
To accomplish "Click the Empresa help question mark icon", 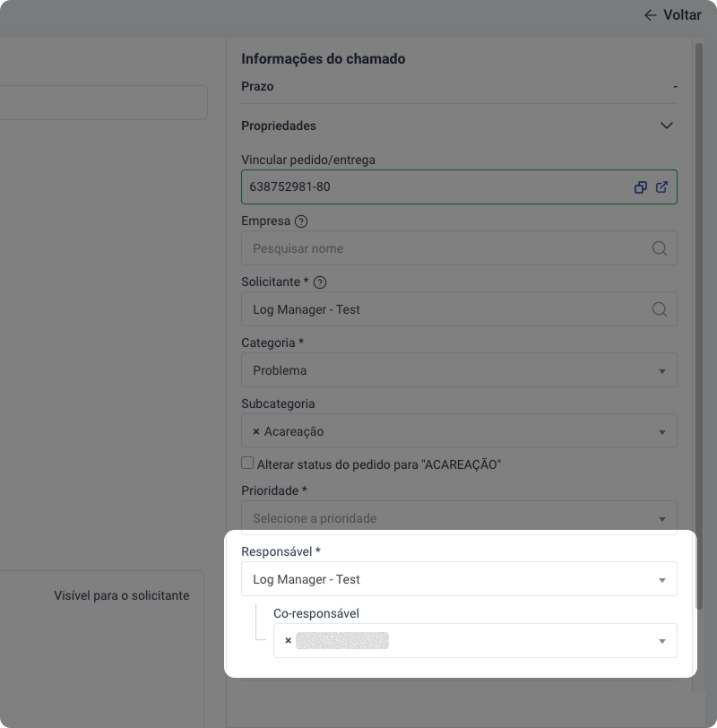I will pyautogui.click(x=301, y=221).
